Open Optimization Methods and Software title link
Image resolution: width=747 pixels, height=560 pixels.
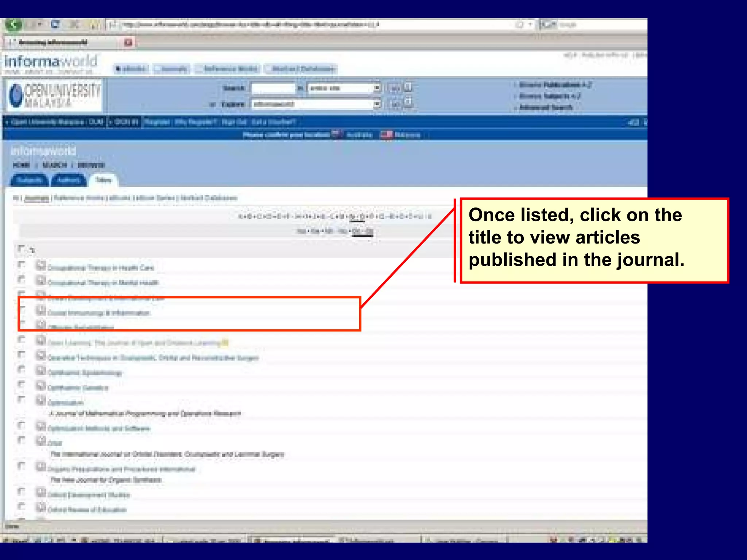coord(99,429)
